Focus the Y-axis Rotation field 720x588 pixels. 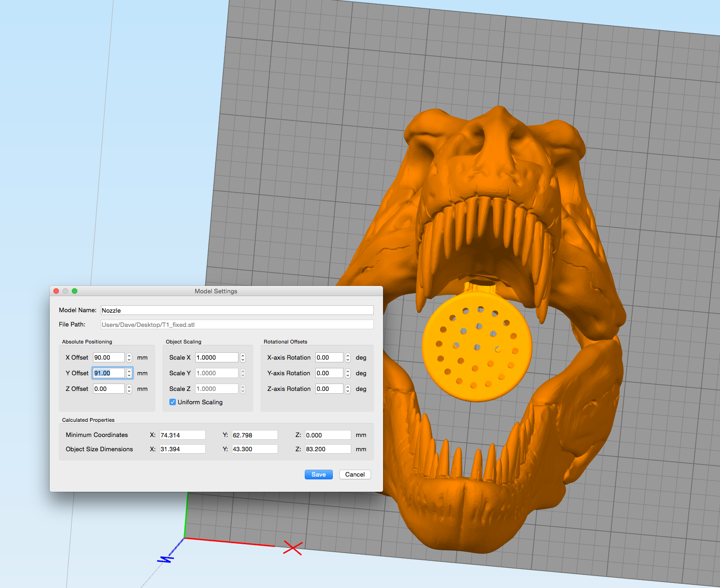pos(329,373)
